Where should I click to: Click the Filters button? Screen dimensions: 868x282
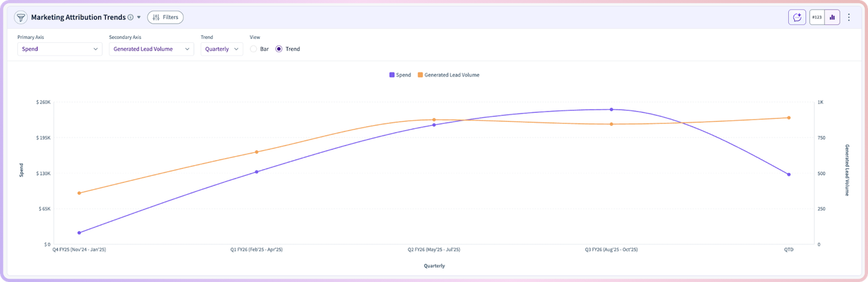coord(165,17)
